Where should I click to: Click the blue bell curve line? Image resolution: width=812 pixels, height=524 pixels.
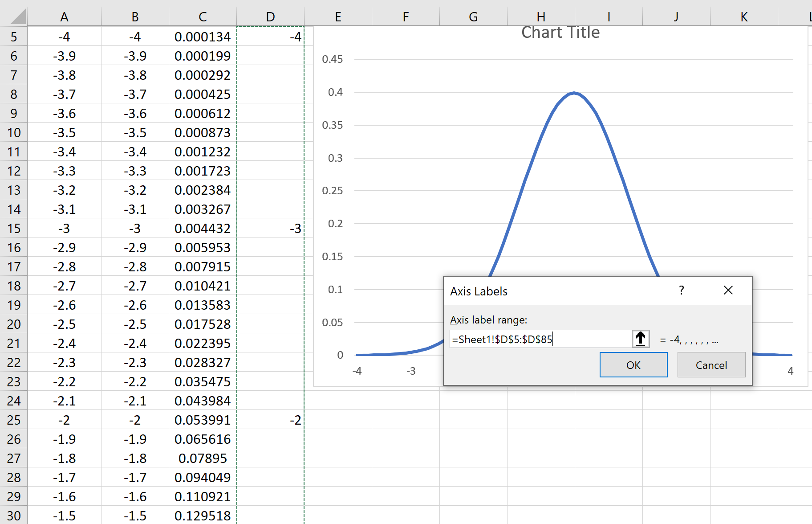(574, 94)
